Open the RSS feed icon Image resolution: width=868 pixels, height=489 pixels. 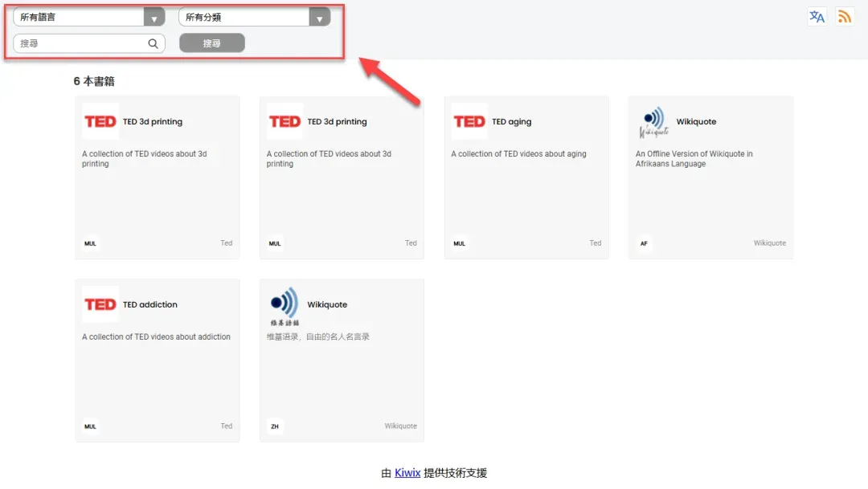[x=844, y=17]
